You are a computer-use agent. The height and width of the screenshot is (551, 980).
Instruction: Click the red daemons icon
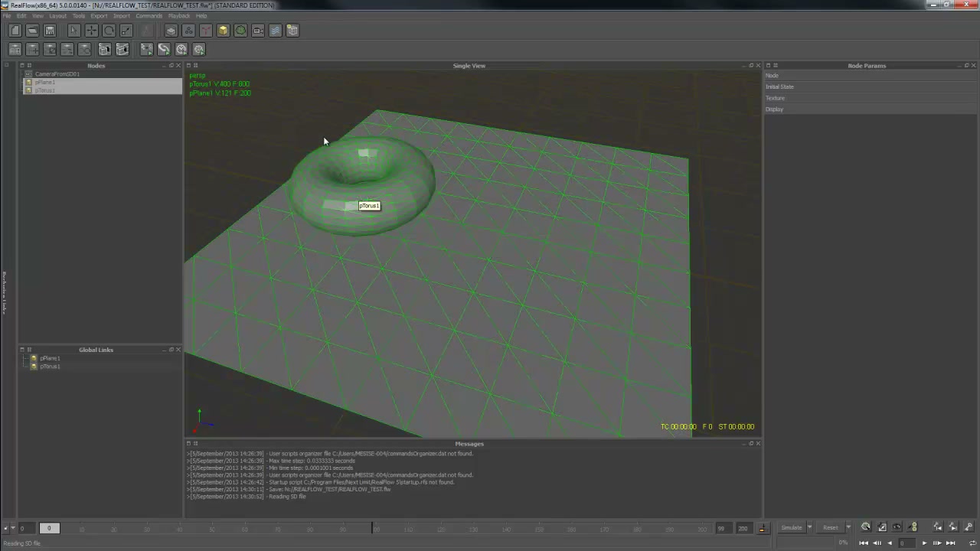[x=206, y=31]
